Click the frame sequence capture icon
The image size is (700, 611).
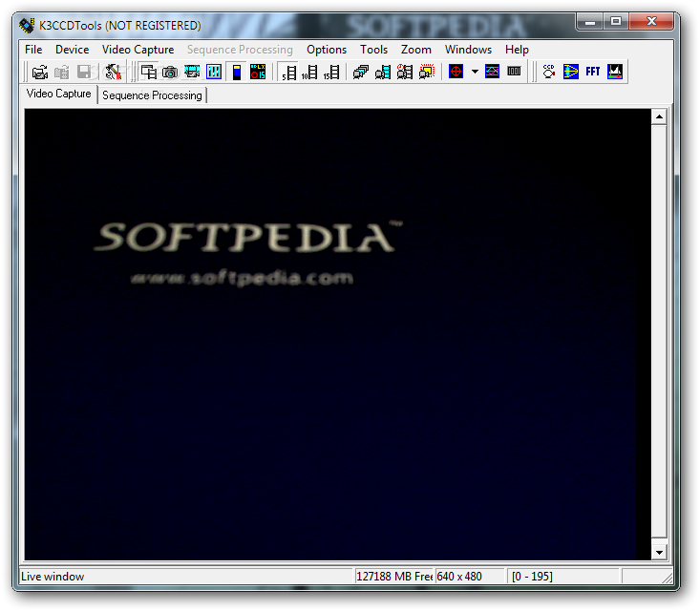click(x=383, y=72)
